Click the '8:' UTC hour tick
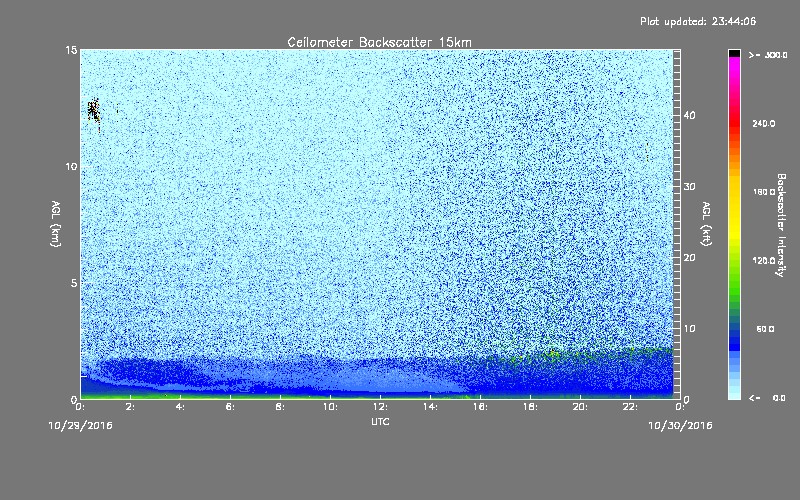The width and height of the screenshot is (800, 500). coord(280,407)
